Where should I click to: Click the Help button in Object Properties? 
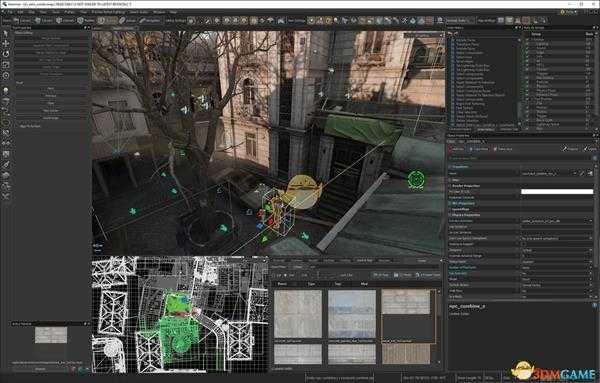coord(589,149)
